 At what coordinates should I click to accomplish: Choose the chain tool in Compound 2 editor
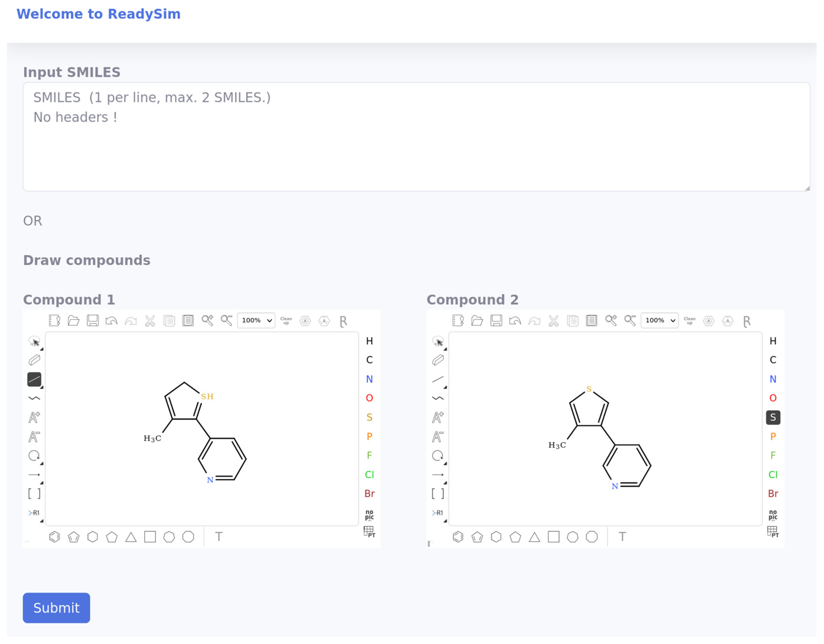[438, 398]
